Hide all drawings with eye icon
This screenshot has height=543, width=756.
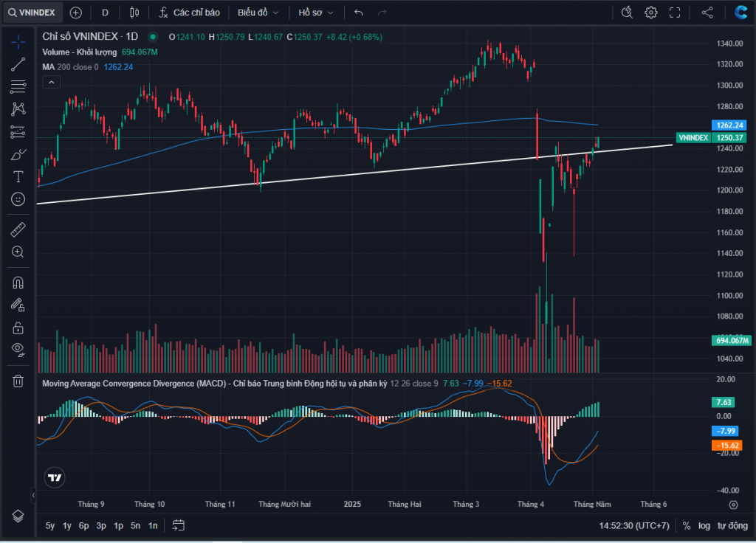tap(18, 350)
